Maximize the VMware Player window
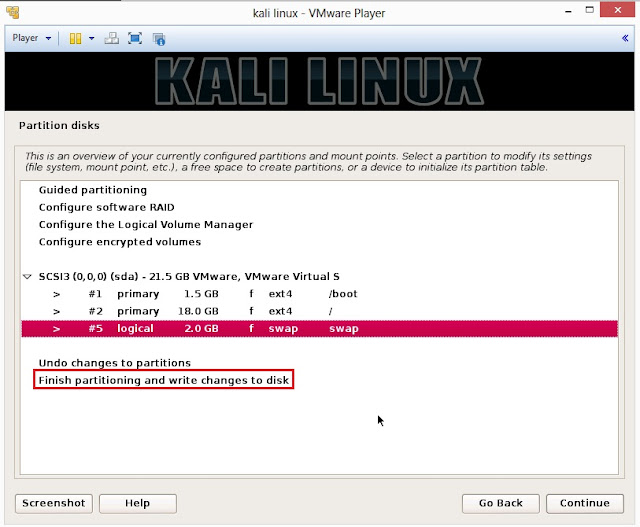 (x=589, y=10)
